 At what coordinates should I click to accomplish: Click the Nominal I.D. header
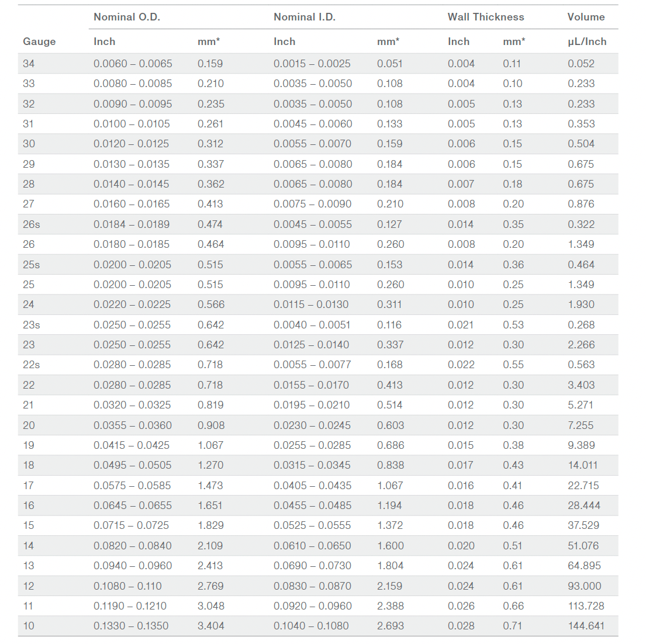coord(304,17)
